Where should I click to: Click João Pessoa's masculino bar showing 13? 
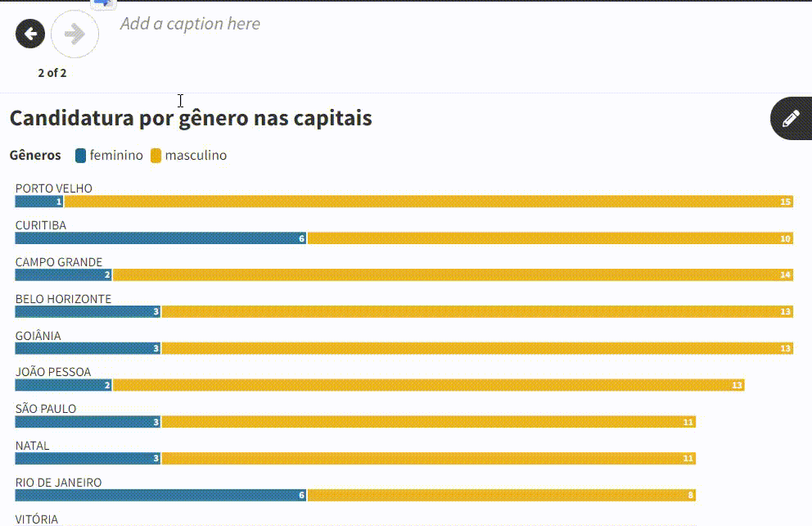(428, 385)
